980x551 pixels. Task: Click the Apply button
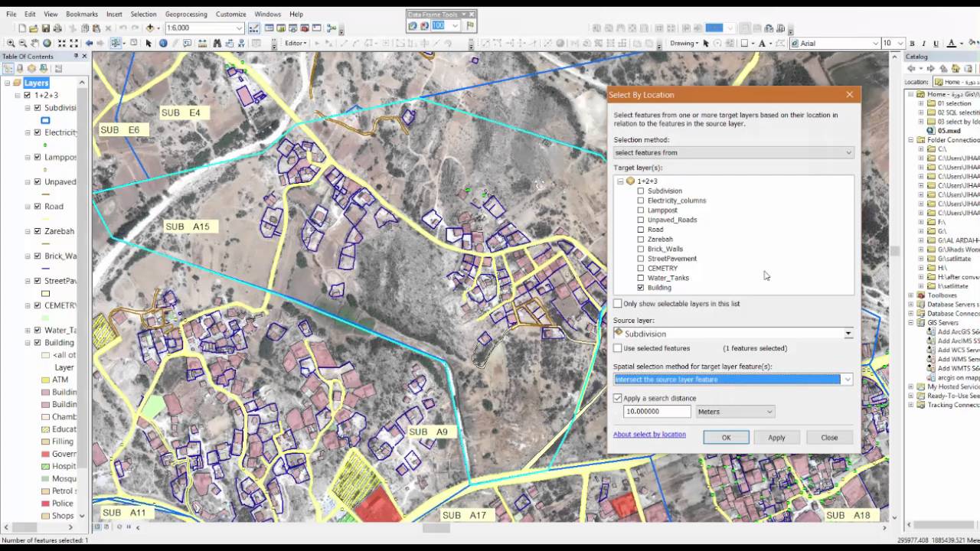click(776, 438)
